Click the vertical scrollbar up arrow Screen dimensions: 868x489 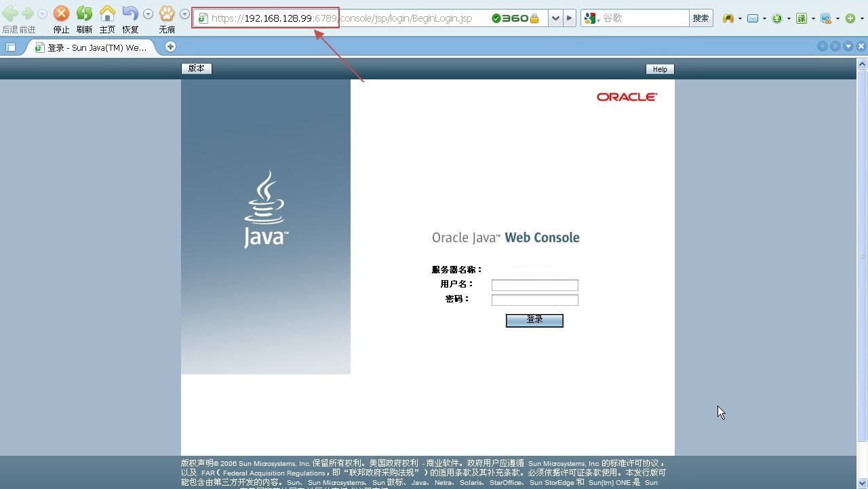point(863,64)
